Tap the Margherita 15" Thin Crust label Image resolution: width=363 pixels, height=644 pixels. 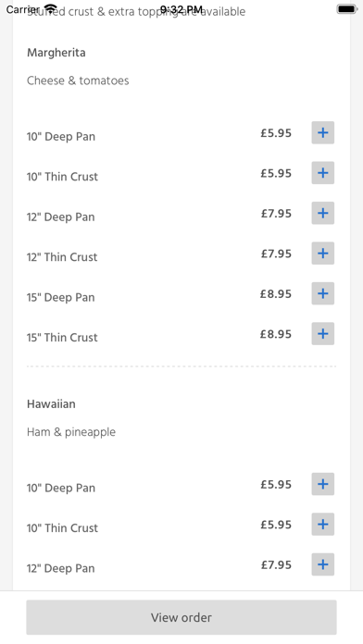62,338
